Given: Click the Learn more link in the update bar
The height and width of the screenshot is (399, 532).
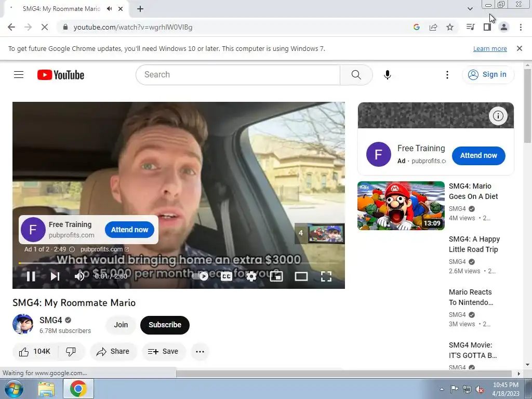Looking at the screenshot, I should click(x=490, y=48).
